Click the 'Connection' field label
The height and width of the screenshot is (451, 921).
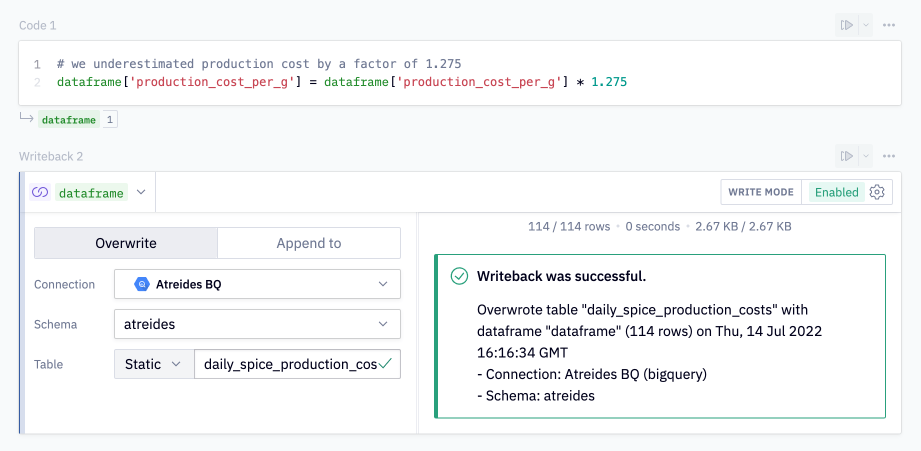64,284
